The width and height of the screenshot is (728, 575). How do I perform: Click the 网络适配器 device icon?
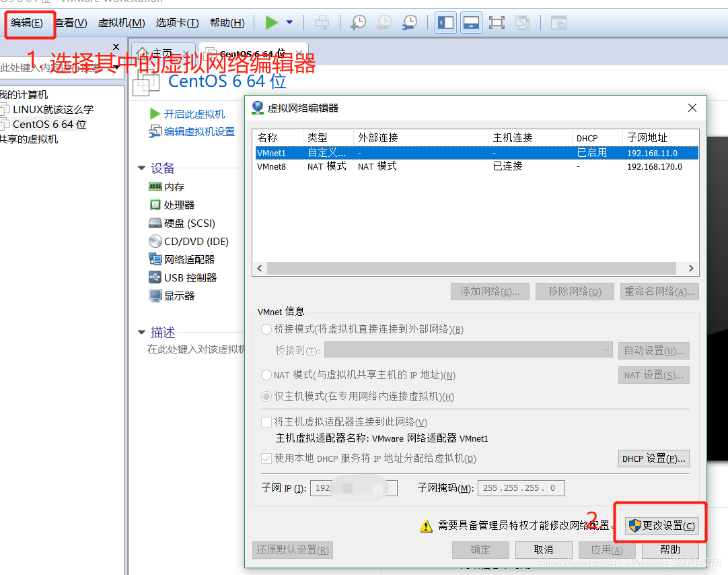[x=155, y=259]
